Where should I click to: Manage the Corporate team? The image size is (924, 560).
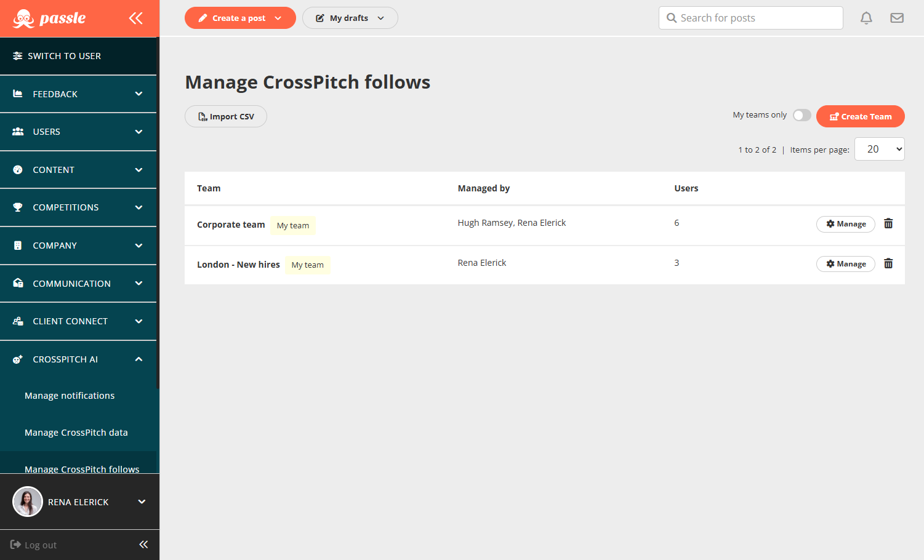coord(845,224)
